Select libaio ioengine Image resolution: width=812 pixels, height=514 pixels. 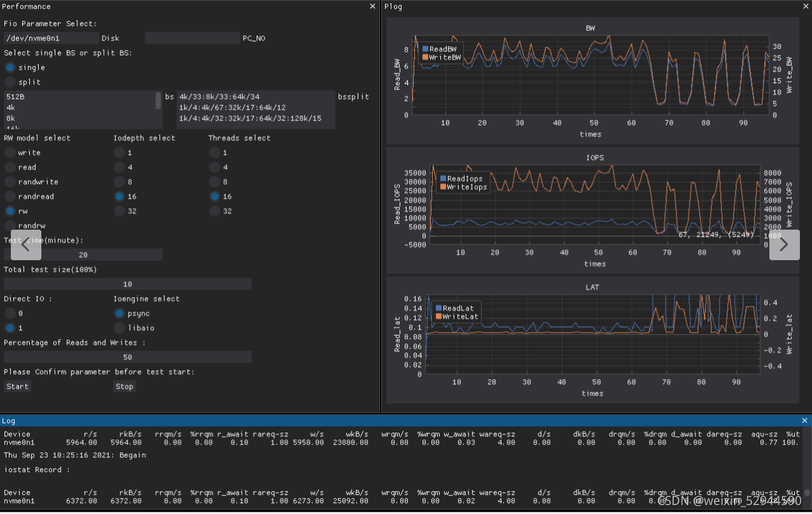point(120,328)
